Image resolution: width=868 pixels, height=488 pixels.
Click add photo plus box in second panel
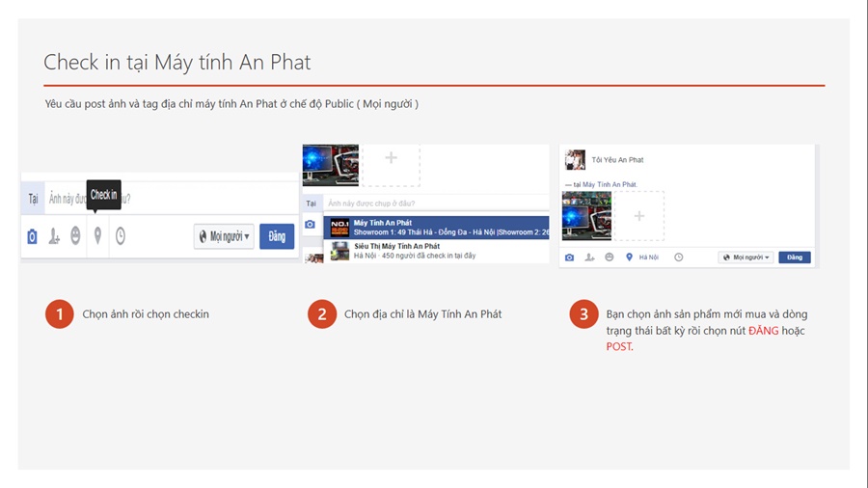coord(391,164)
